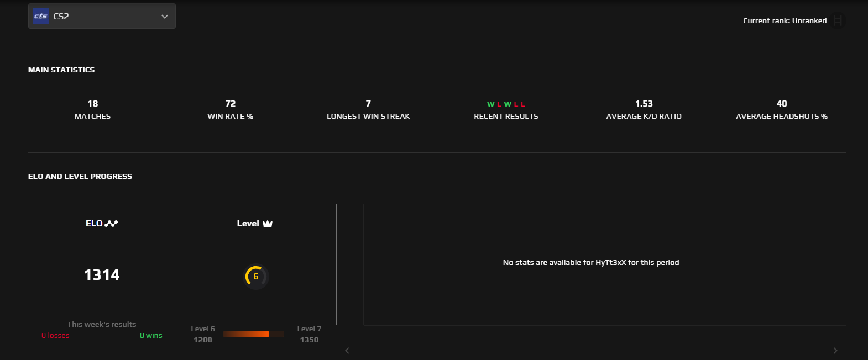Click the 'Level 6' progress label

coord(203,329)
